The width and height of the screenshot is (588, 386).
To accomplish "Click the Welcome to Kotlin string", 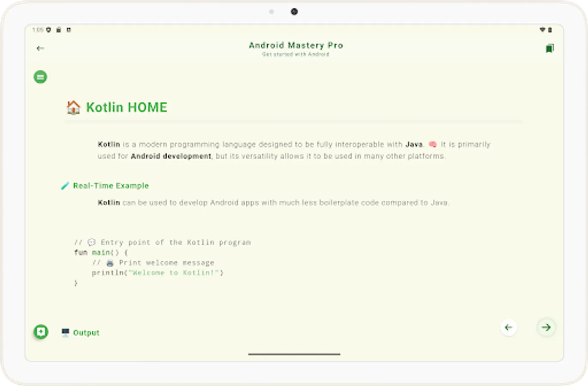I will pos(174,272).
